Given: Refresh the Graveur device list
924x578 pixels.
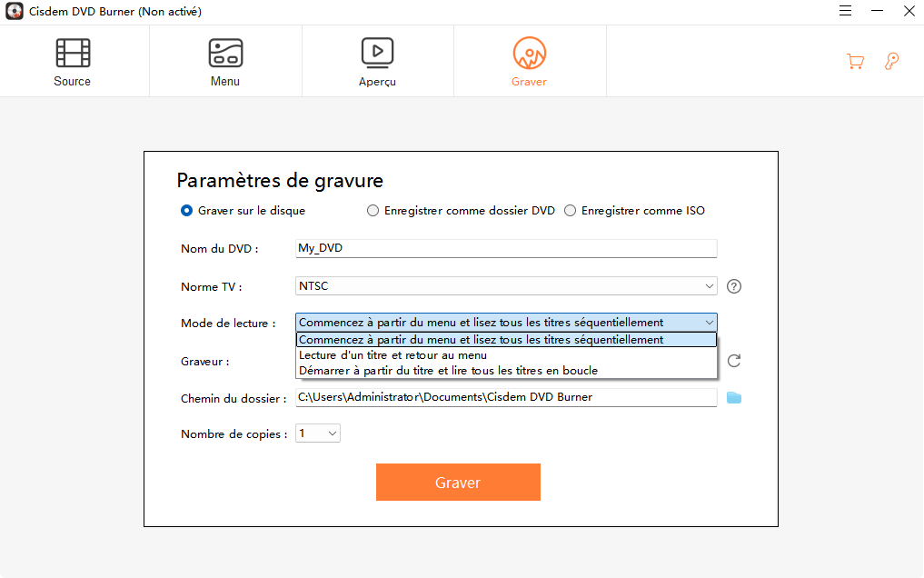Looking at the screenshot, I should pyautogui.click(x=733, y=361).
